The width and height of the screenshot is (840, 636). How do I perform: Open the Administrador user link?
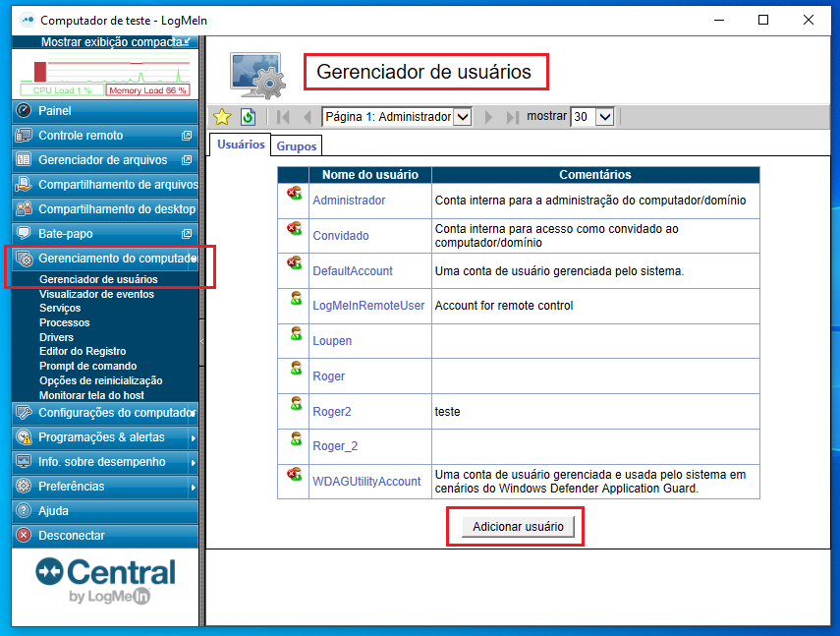(x=349, y=201)
